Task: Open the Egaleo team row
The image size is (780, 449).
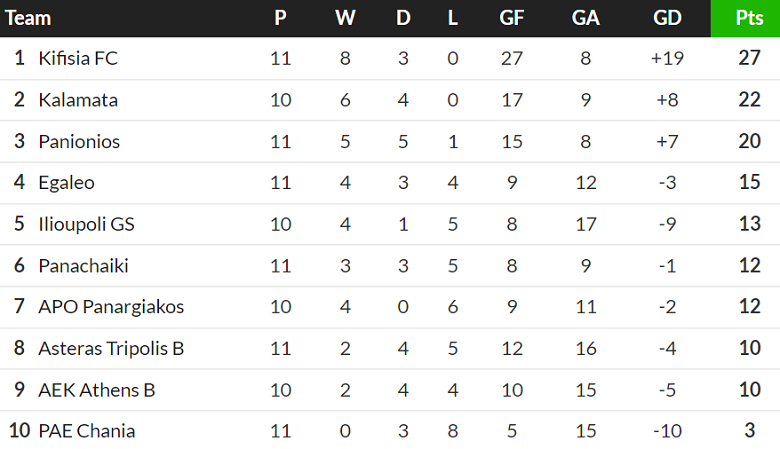Action: point(67,183)
